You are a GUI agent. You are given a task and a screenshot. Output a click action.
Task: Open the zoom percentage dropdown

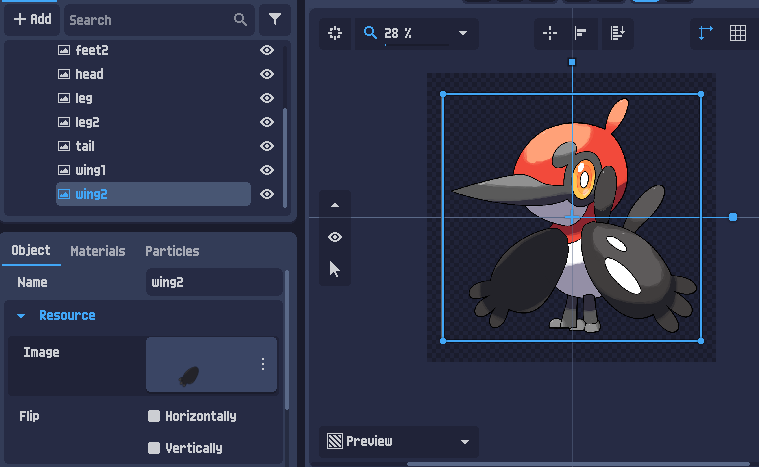[463, 33]
